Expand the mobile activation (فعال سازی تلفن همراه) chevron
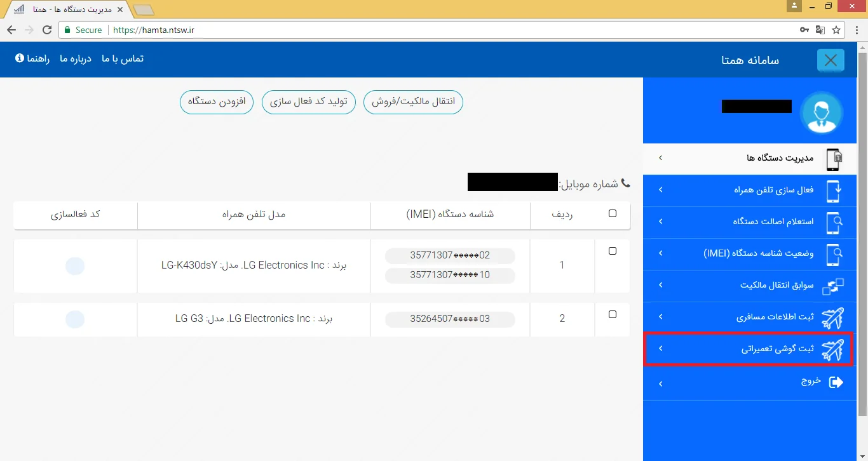868x461 pixels. click(661, 190)
